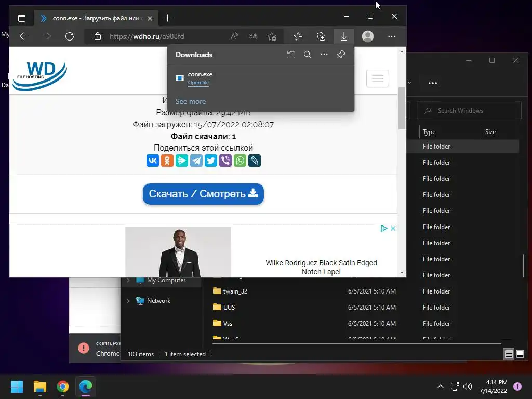Open a new tab with plus button
Screen dimensions: 532x399
tap(167, 18)
